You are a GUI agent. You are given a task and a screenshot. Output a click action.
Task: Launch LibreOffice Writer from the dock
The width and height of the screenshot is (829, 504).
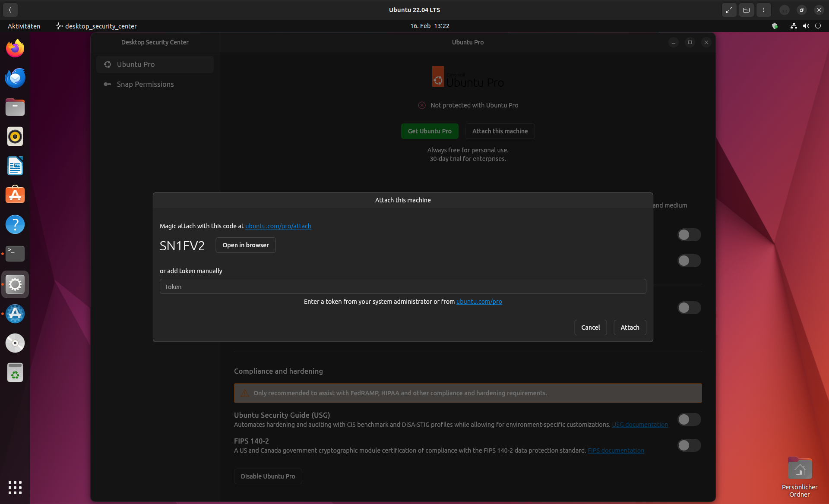[x=15, y=166]
